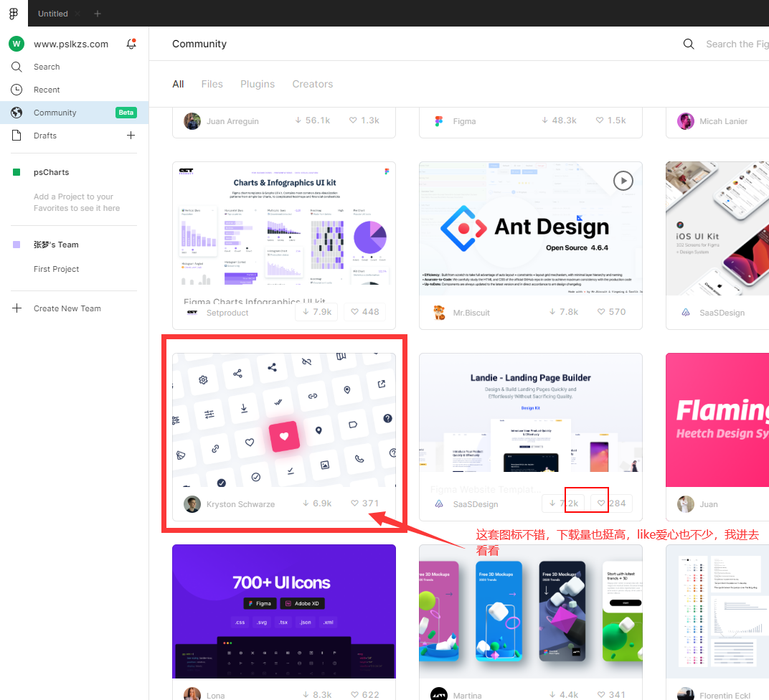
Task: Open the 700+ UI Icons thumbnail
Action: 284,611
